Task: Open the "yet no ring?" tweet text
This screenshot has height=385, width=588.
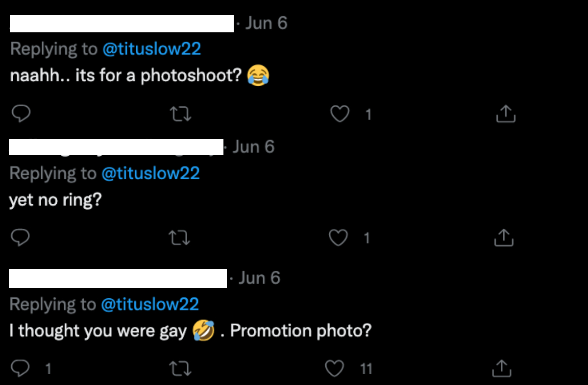Action: (55, 200)
